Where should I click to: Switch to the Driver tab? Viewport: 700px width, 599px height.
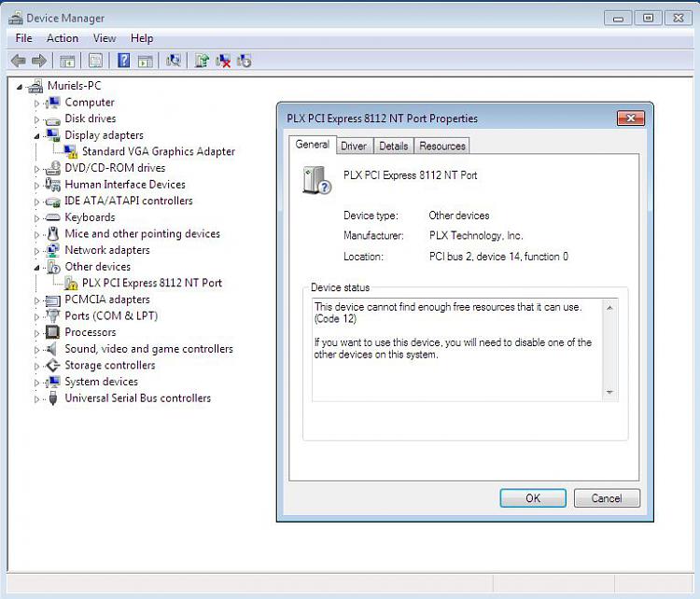tap(354, 146)
